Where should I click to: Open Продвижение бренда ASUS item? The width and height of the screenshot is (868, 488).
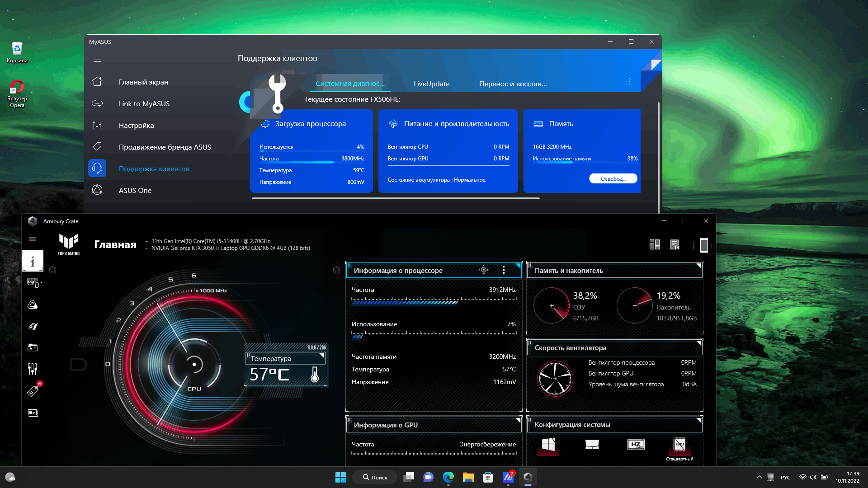[x=165, y=147]
